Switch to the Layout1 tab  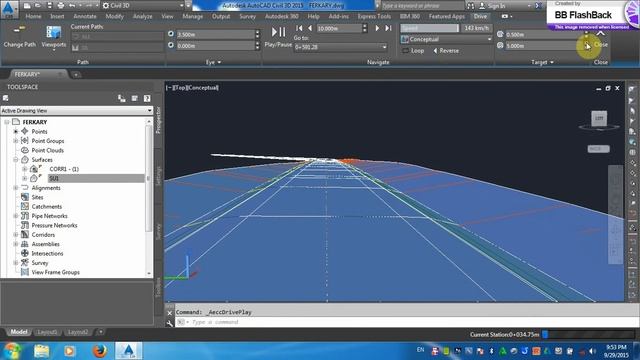click(x=47, y=332)
